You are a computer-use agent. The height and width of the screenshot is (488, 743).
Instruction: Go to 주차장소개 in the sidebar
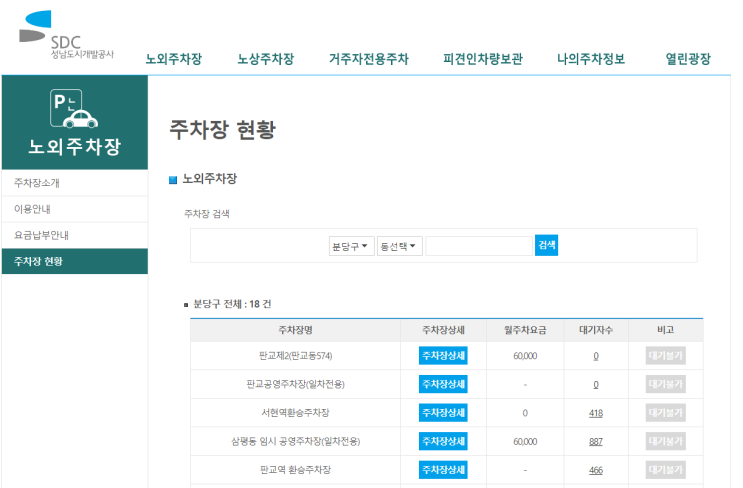tap(75, 183)
